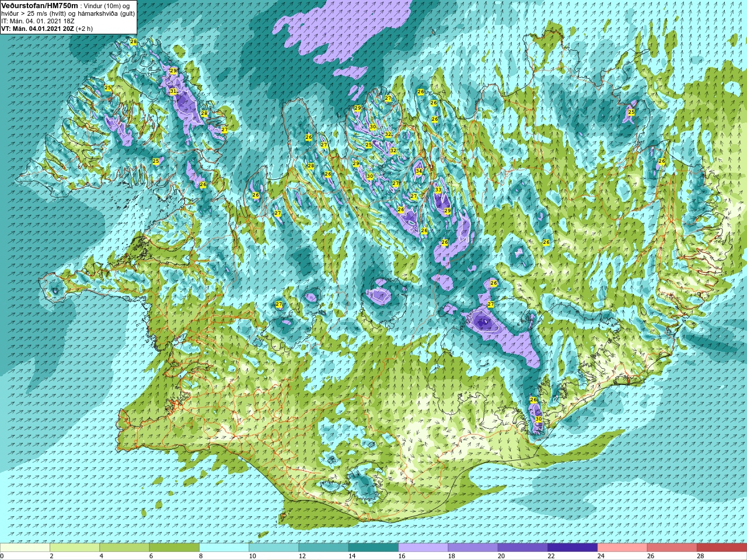This screenshot has width=747, height=560.
Task: Click the legend scale number 0
Action: coord(2,556)
